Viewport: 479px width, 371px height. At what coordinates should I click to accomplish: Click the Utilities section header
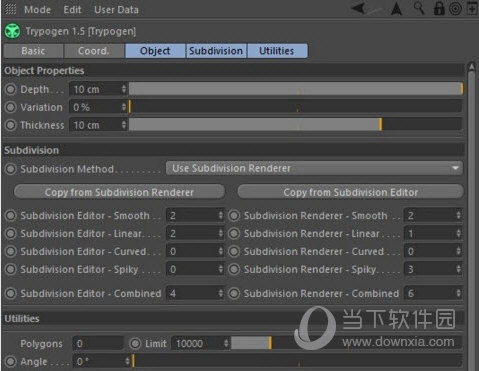(x=233, y=319)
